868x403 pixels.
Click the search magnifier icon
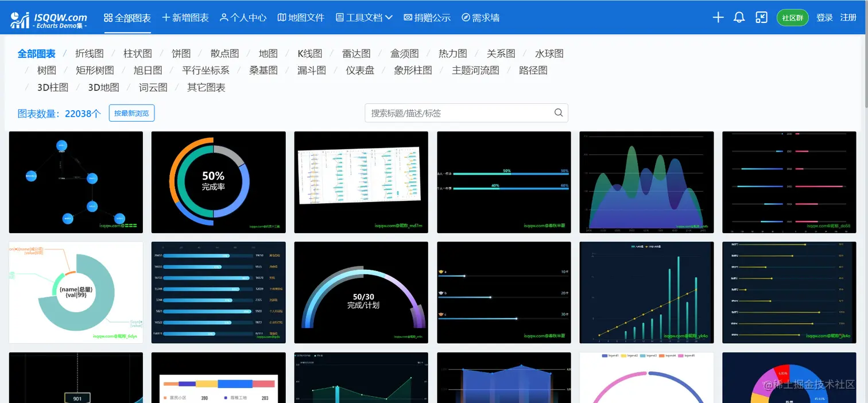pyautogui.click(x=559, y=113)
